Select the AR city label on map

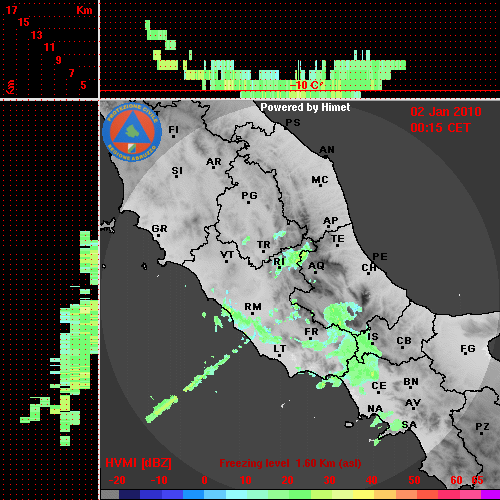pos(214,162)
